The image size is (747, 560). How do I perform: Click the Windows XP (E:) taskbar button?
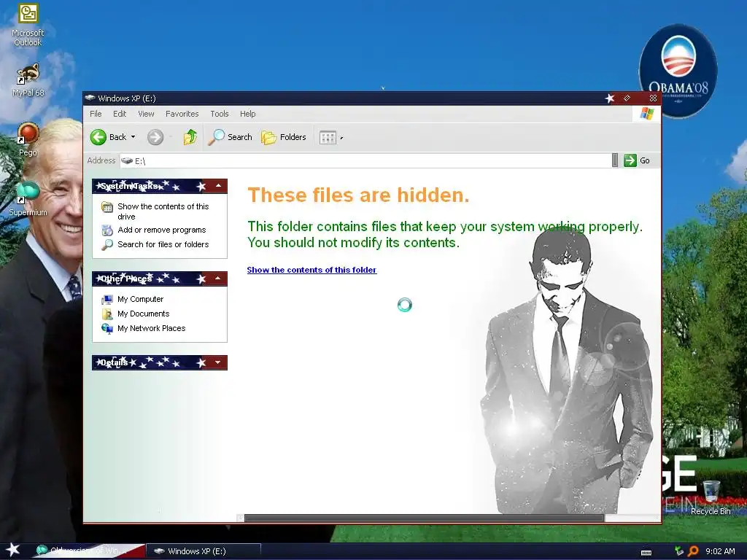204,551
